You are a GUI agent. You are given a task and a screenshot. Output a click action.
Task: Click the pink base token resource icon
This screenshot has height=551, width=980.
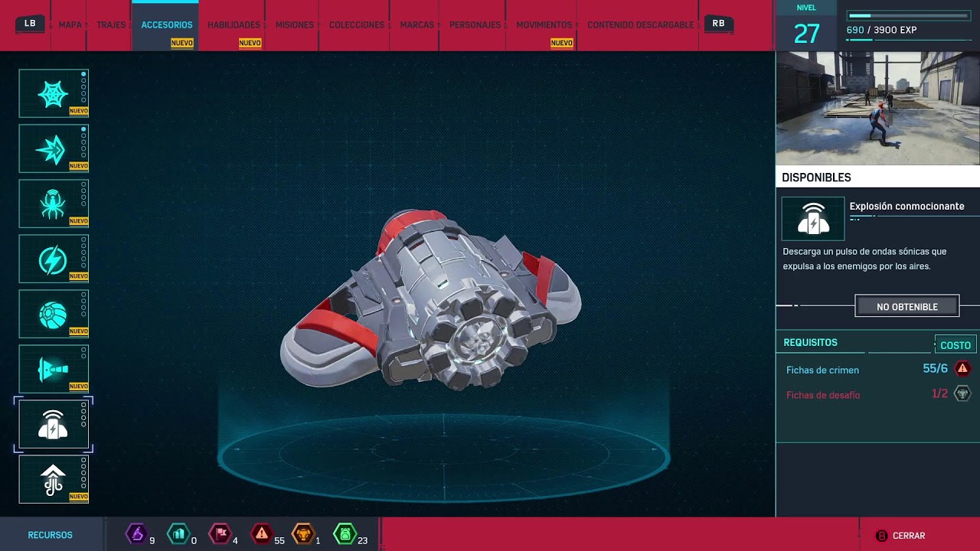(220, 534)
